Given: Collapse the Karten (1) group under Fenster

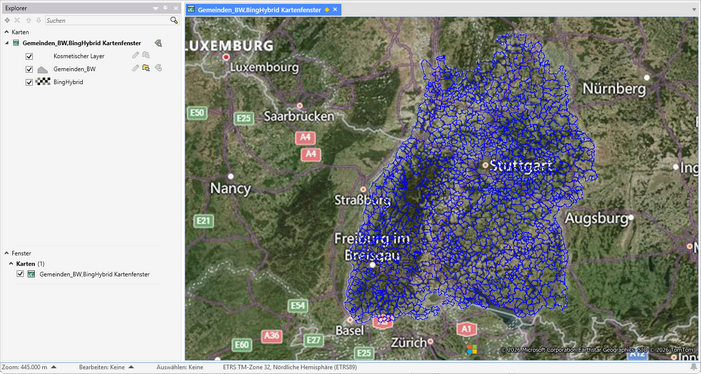Looking at the screenshot, I should tap(11, 264).
